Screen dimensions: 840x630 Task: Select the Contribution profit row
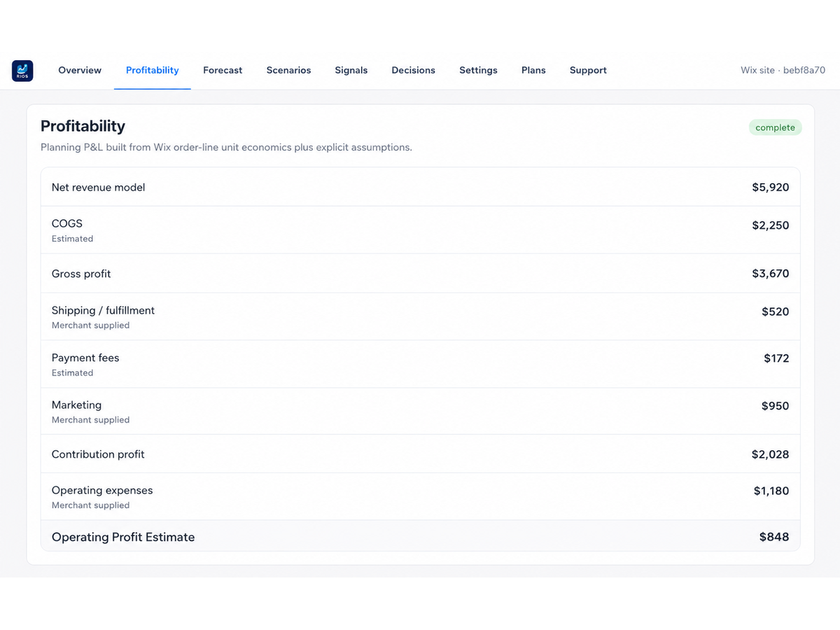(420, 454)
